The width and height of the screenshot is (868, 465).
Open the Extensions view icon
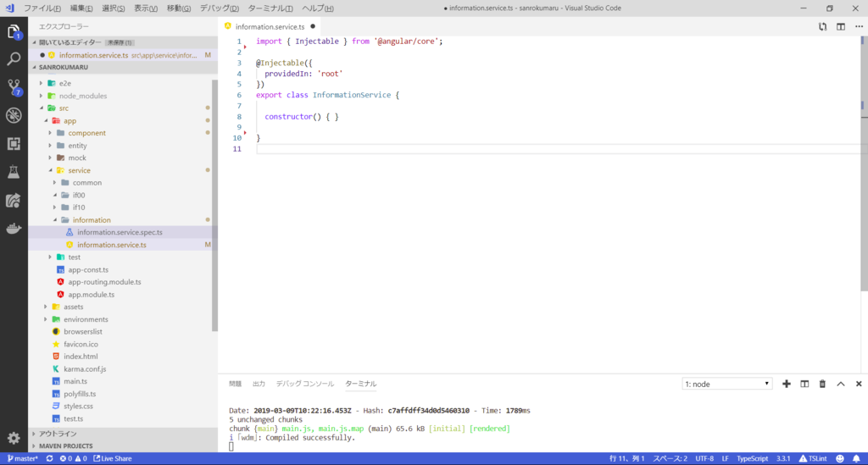click(14, 144)
